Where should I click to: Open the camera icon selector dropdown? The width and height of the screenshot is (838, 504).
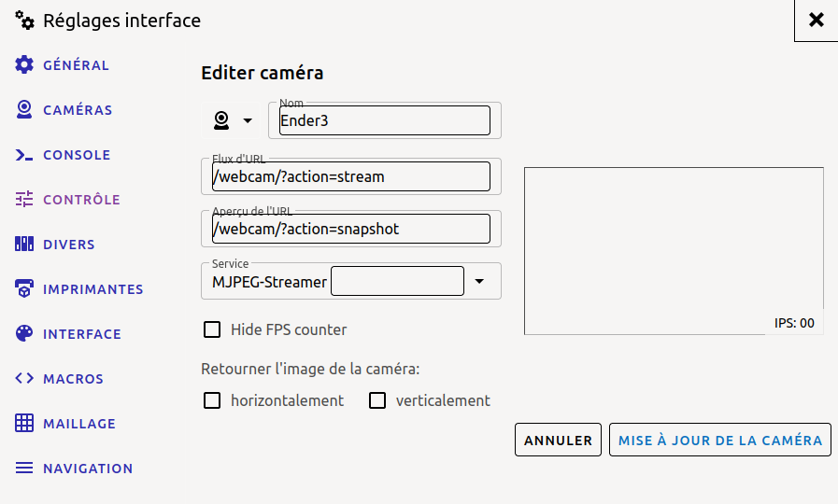coord(233,120)
